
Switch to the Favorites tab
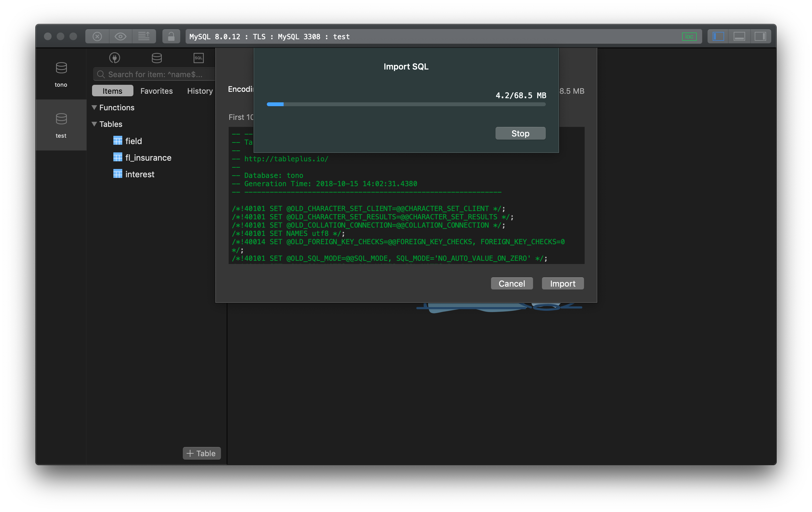coord(156,91)
